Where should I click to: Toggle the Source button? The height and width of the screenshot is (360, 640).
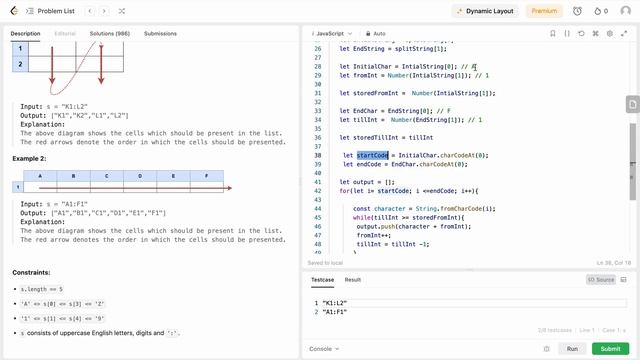601,280
